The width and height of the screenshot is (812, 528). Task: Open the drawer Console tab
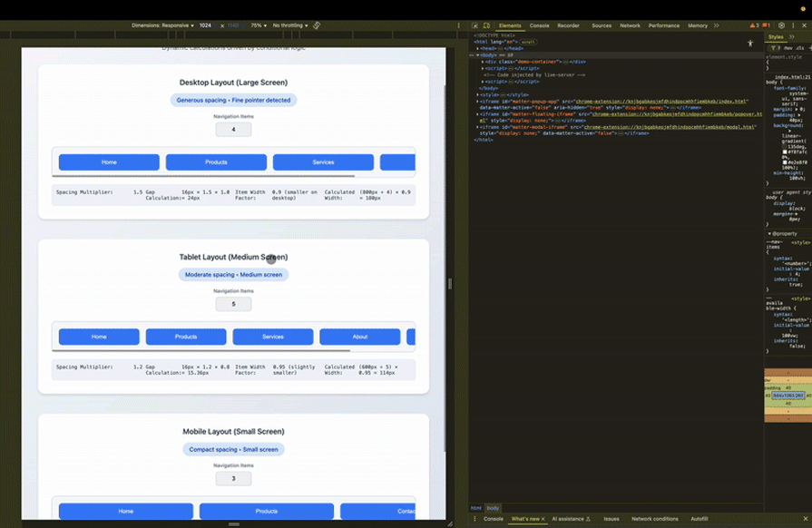[x=494, y=519]
